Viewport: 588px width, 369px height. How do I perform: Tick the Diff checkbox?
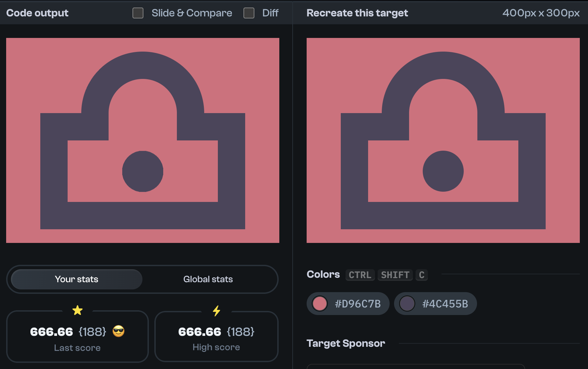[x=249, y=13]
